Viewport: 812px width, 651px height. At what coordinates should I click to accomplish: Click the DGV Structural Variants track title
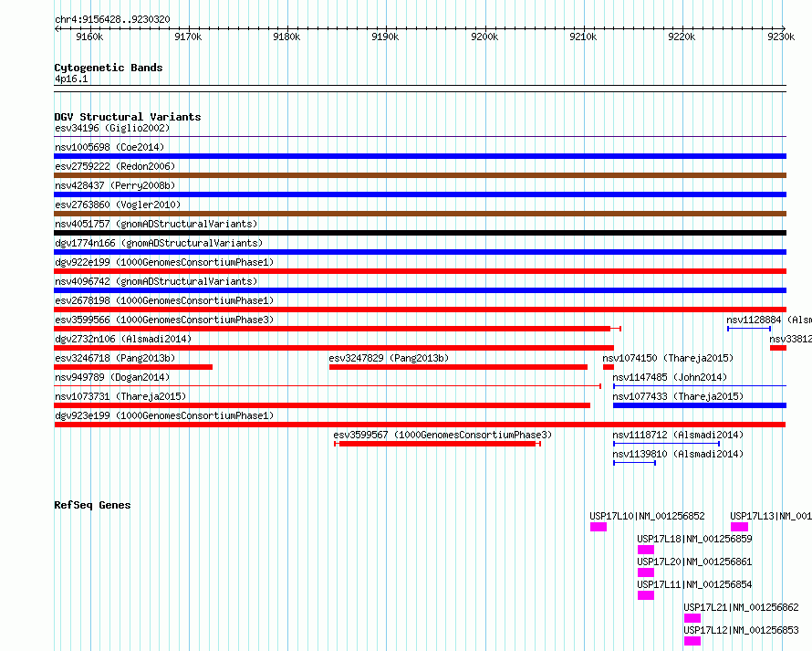point(128,117)
